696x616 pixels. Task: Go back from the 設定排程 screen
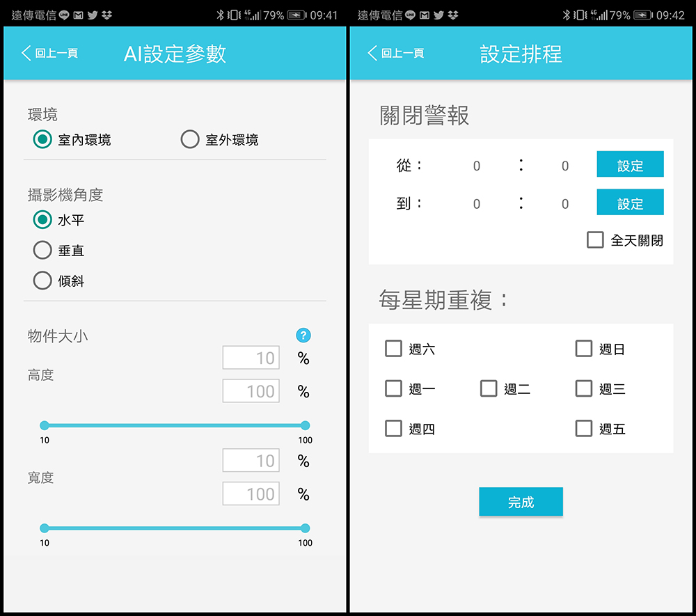coord(396,54)
